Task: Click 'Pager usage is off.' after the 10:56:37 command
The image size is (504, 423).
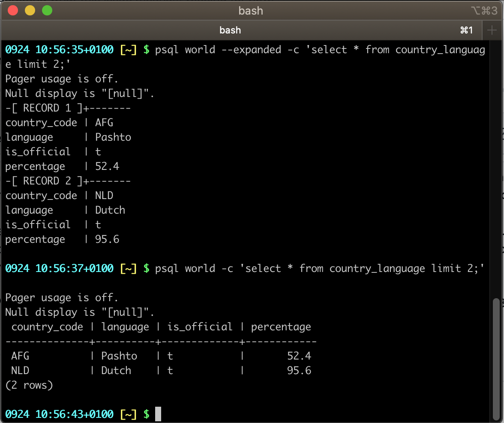Action: point(62,298)
